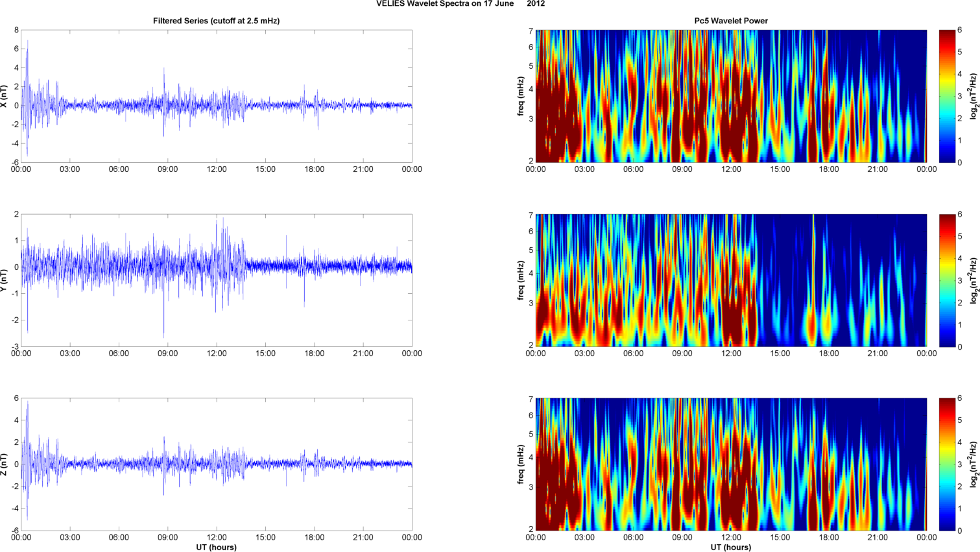
Task: Click log2(nT²/Hz) label of top colorbar
Action: click(973, 96)
